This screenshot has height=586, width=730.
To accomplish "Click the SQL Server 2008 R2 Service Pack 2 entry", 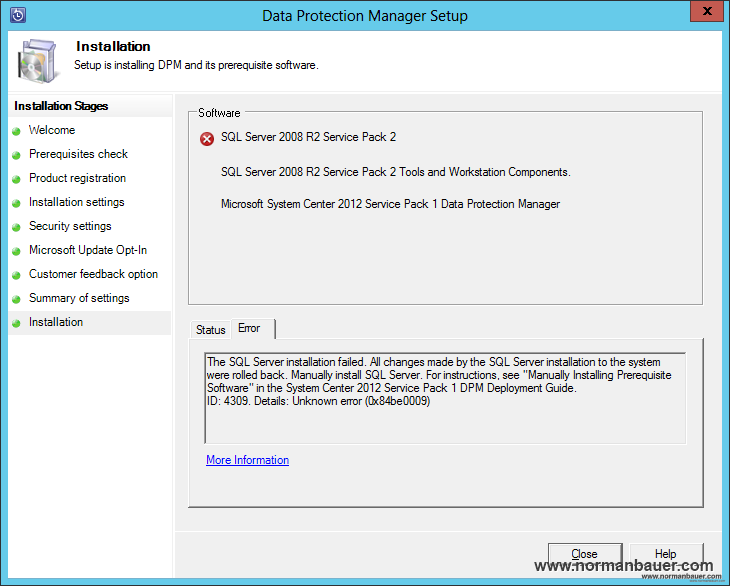I will [308, 137].
